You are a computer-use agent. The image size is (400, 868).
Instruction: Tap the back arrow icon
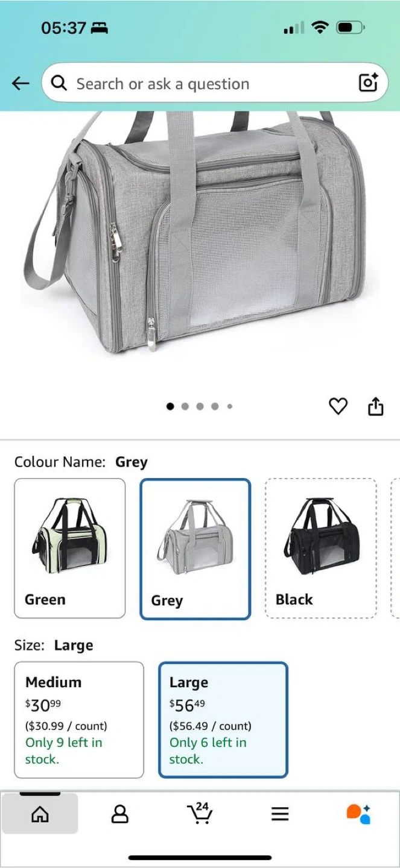click(x=21, y=83)
